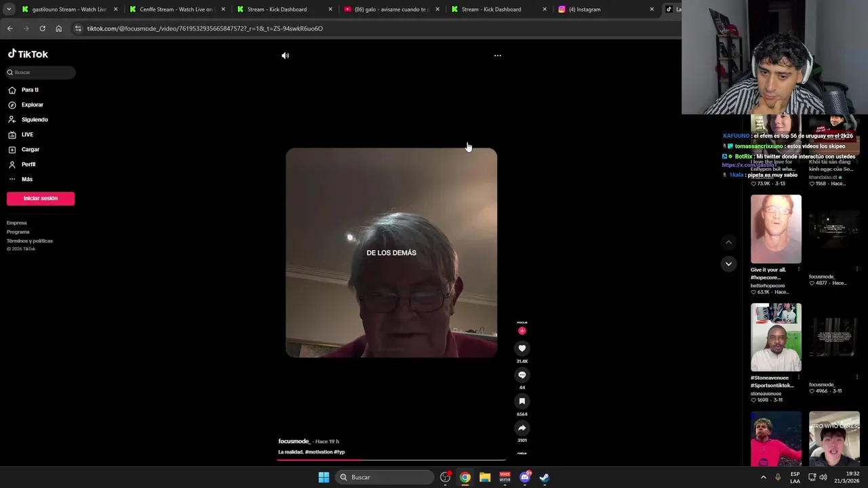This screenshot has width=868, height=488.
Task: Like the video with the heart icon
Action: pos(522,348)
